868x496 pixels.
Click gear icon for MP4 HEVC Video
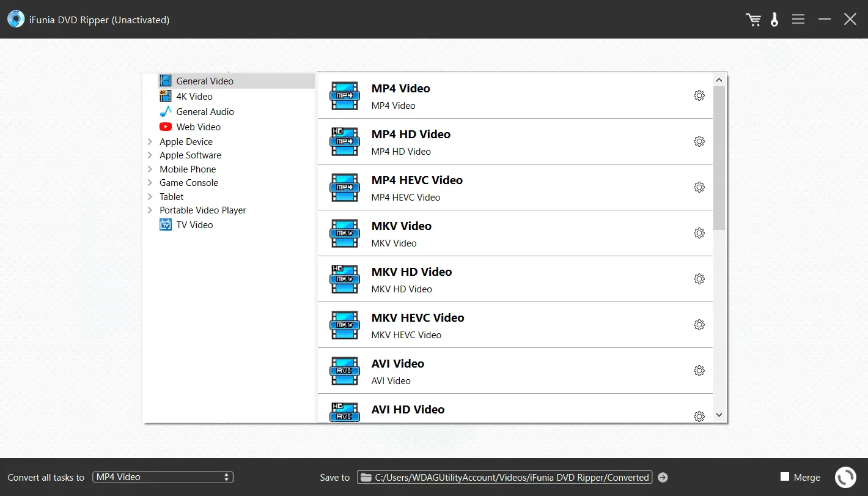pyautogui.click(x=699, y=187)
